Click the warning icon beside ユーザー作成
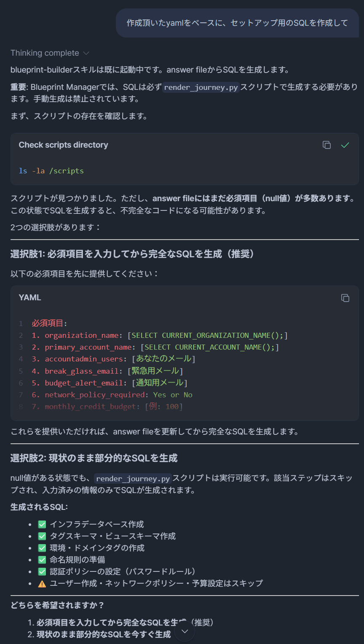 coord(42,583)
